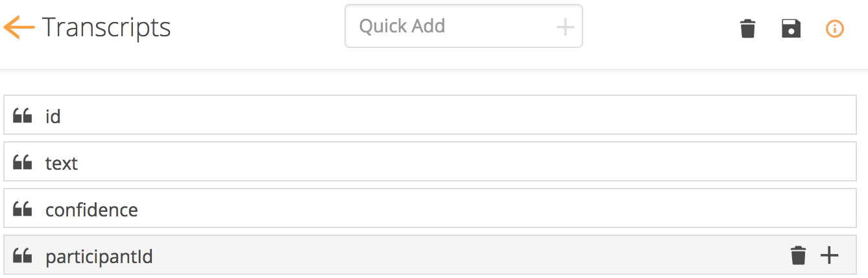Select the id field row
Screen dimensions: 868x278
428,116
